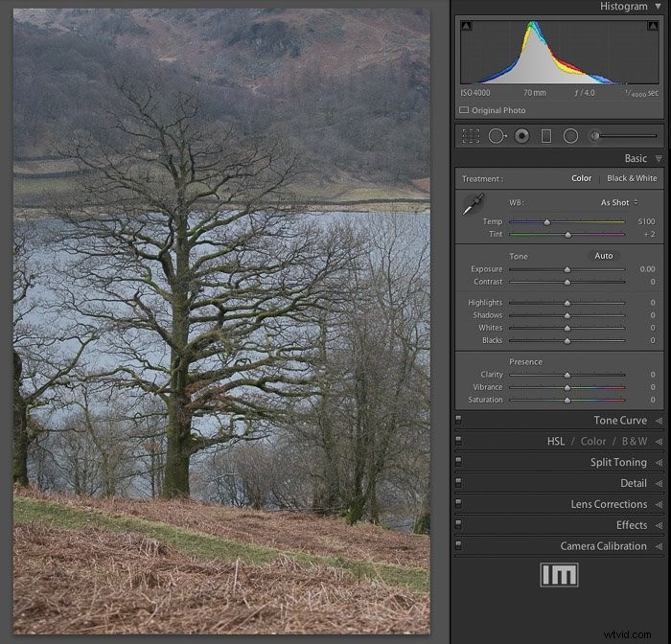This screenshot has height=644, width=671.
Task: Click the Temp slider handle
Action: [547, 222]
